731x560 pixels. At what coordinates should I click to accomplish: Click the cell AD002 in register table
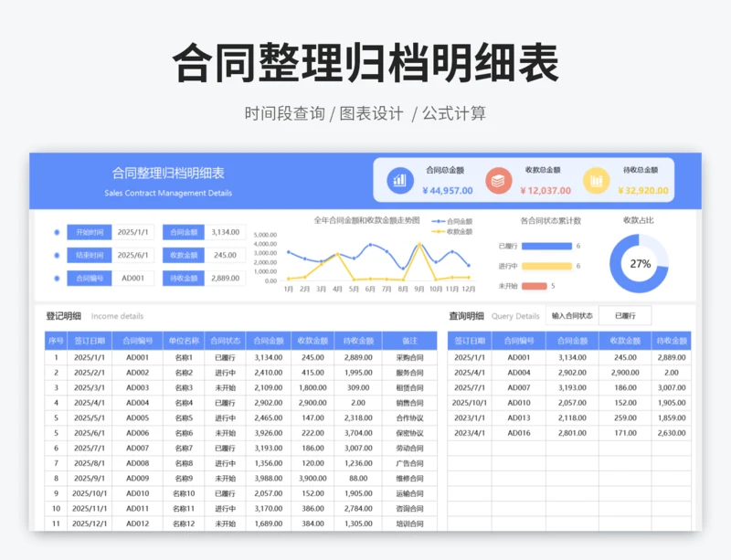pos(138,373)
